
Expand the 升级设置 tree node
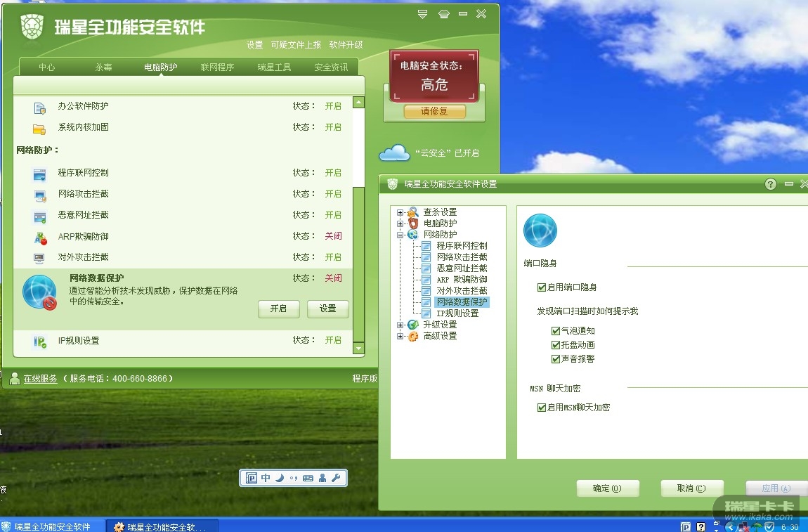click(400, 325)
